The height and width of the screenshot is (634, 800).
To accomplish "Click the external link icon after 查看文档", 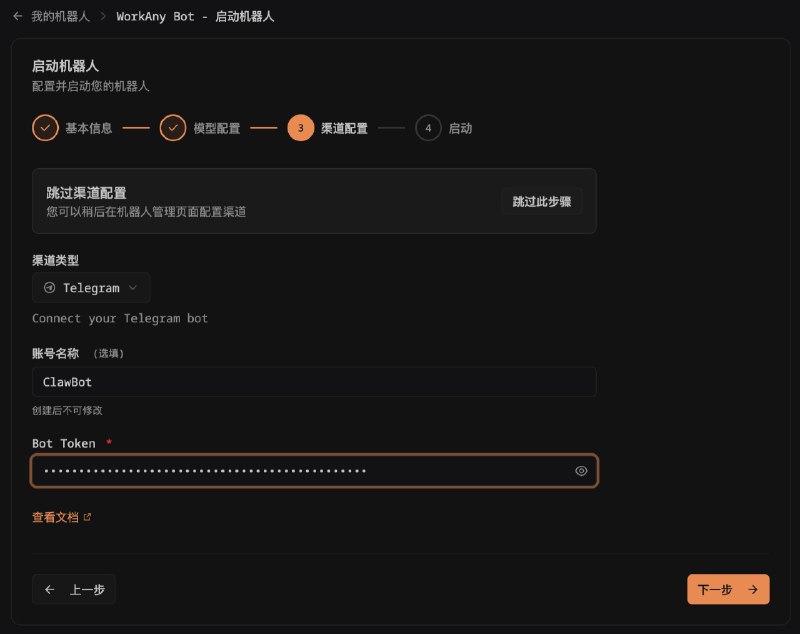I will (x=85, y=517).
